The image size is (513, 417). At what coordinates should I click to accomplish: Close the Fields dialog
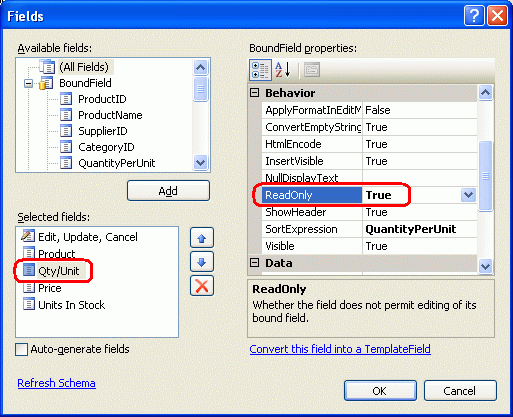click(497, 15)
